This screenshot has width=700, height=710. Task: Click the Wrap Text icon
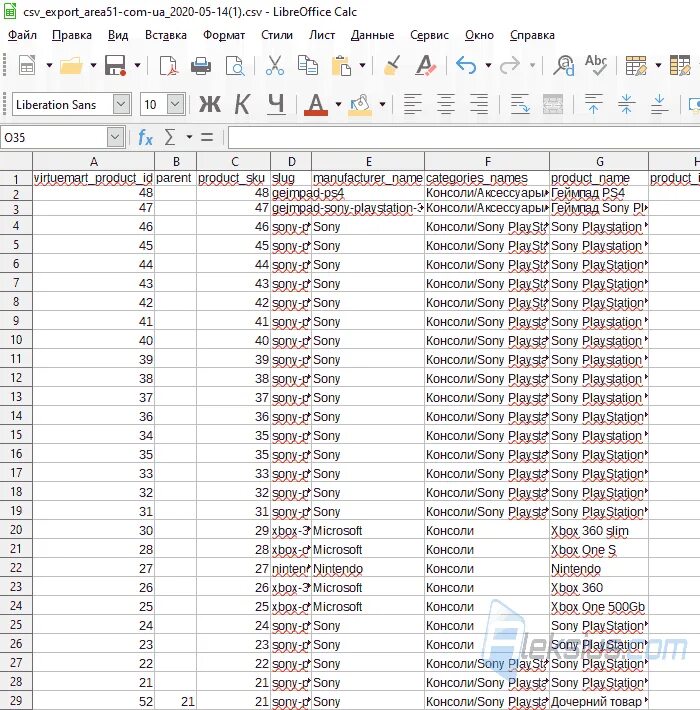pos(520,104)
